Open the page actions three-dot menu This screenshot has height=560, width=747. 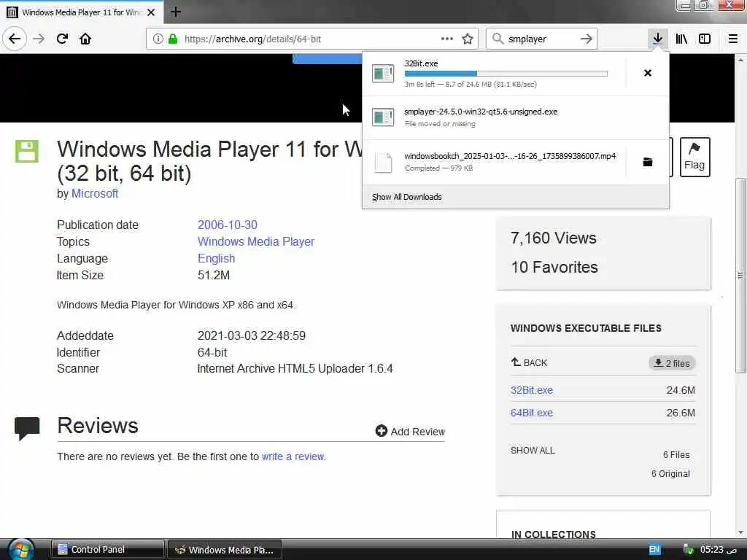point(447,39)
